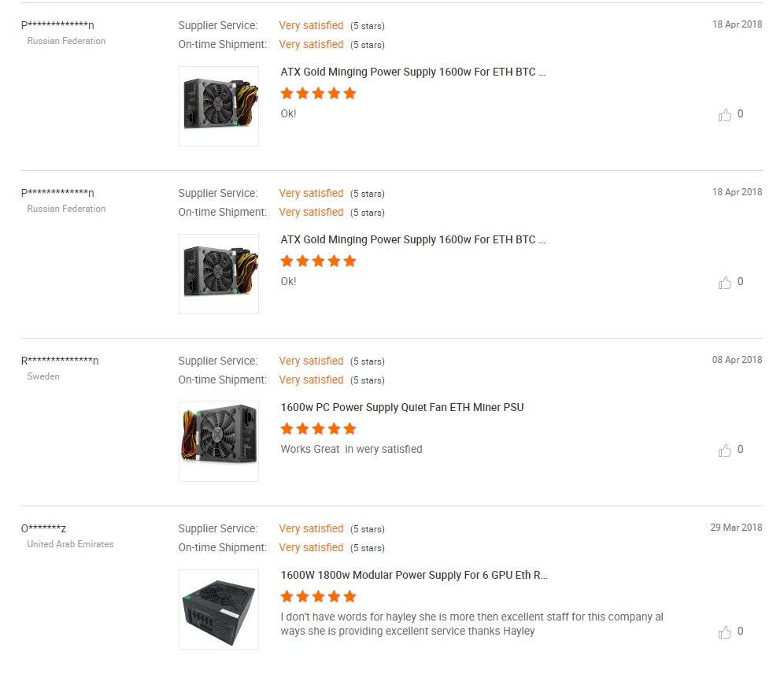Click On-time Shipment "Very satisfied" in UAE review
The image size is (784, 678).
click(x=311, y=547)
